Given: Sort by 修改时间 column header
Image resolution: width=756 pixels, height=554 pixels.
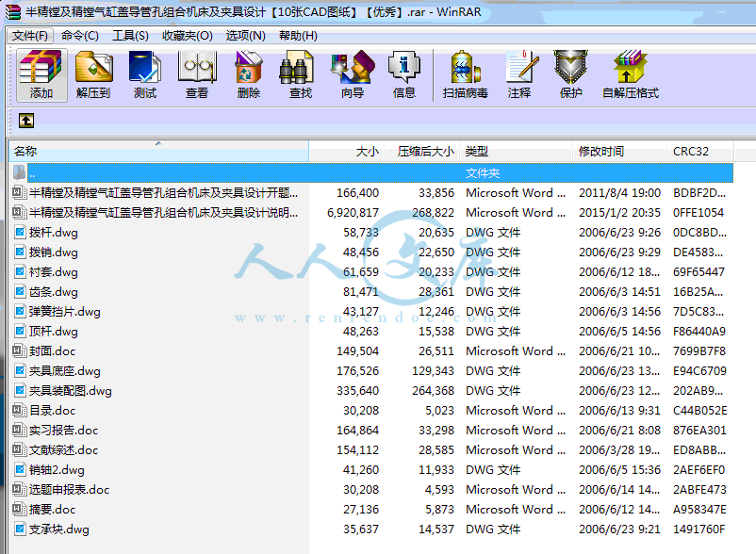Looking at the screenshot, I should click(619, 152).
